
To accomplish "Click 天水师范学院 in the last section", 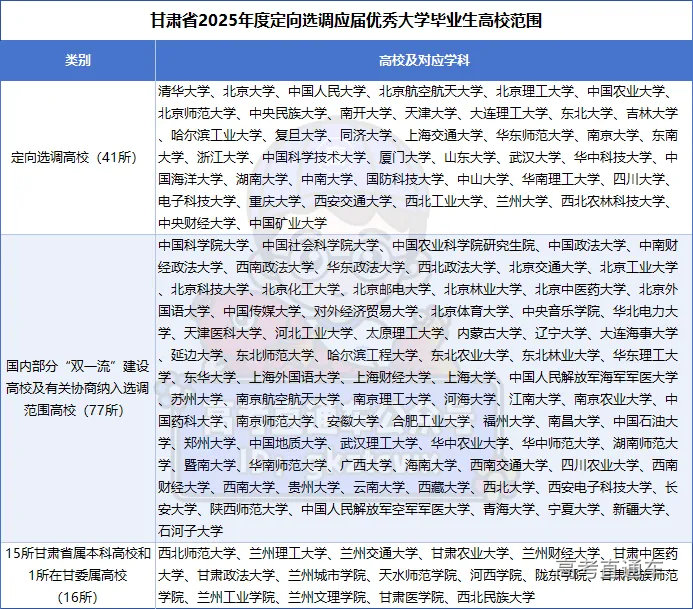I will 418,575.
